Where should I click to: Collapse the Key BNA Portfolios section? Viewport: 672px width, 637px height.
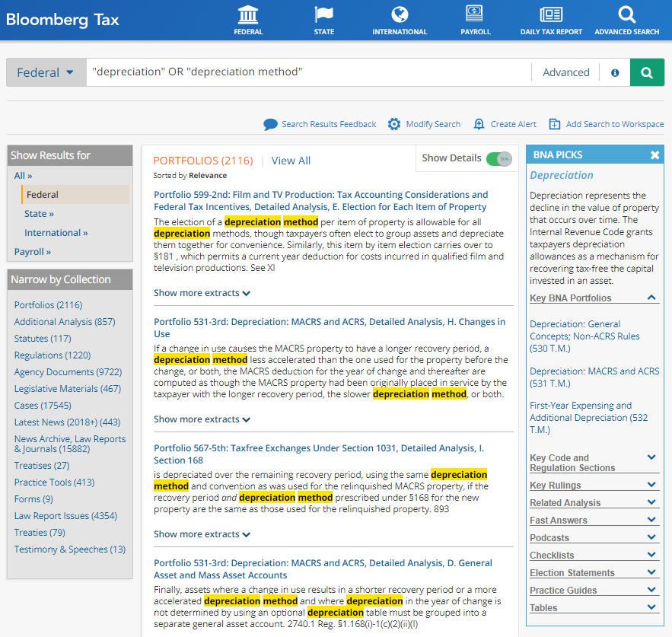click(x=651, y=298)
